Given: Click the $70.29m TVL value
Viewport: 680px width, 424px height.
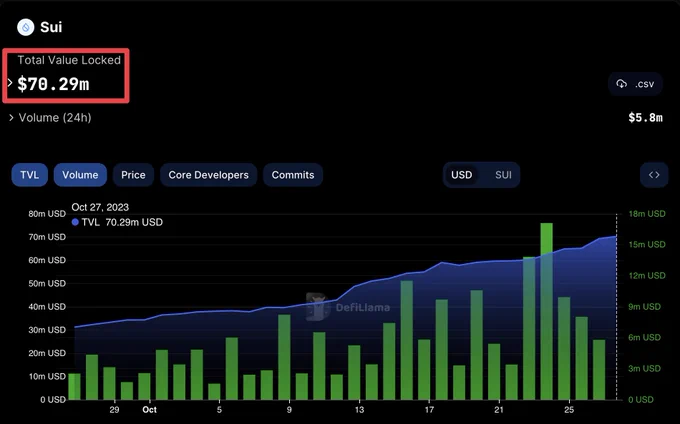Looking at the screenshot, I should coord(53,84).
